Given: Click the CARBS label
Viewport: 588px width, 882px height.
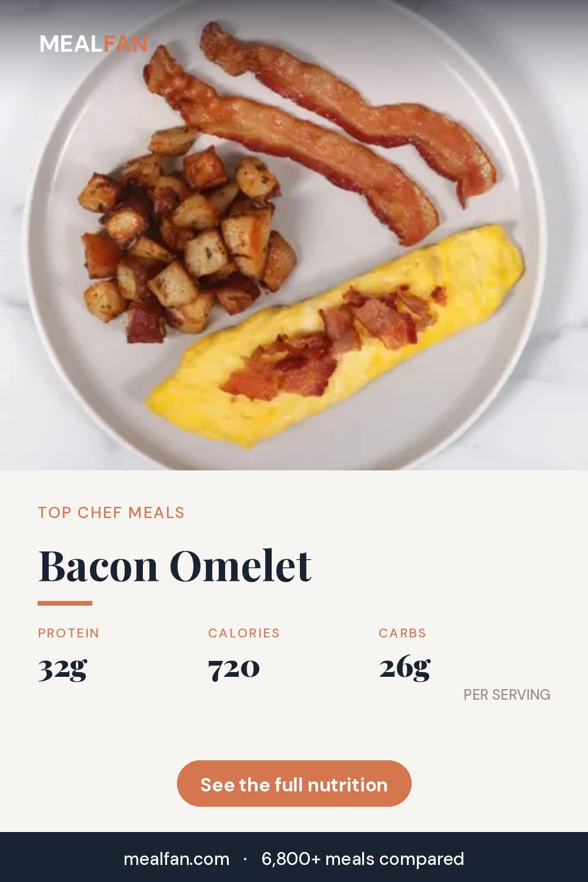Looking at the screenshot, I should (x=402, y=633).
